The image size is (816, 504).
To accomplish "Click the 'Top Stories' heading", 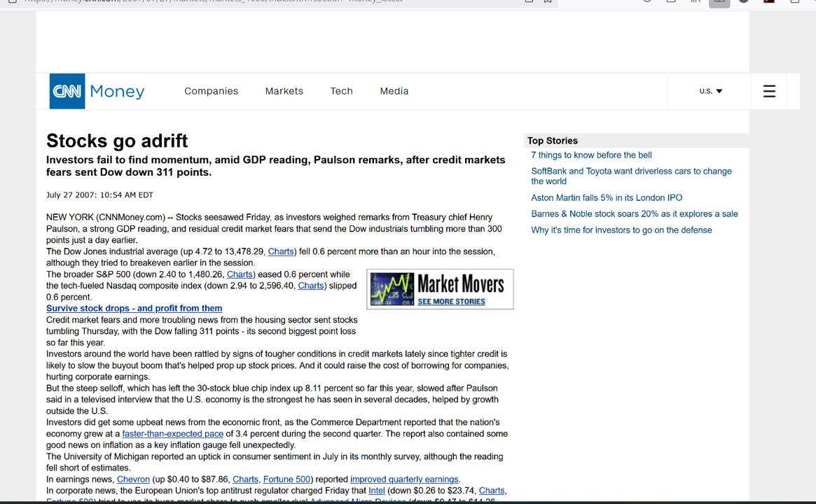I will click(553, 141).
